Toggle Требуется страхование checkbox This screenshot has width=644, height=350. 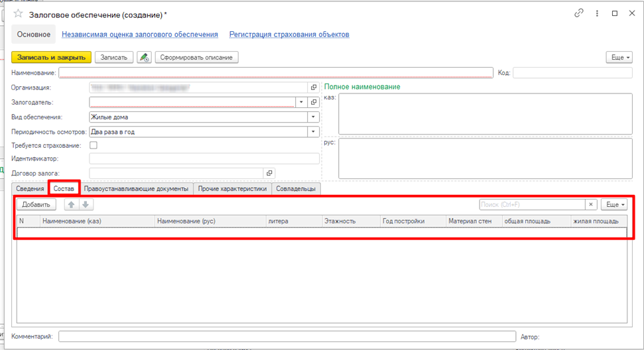(94, 145)
